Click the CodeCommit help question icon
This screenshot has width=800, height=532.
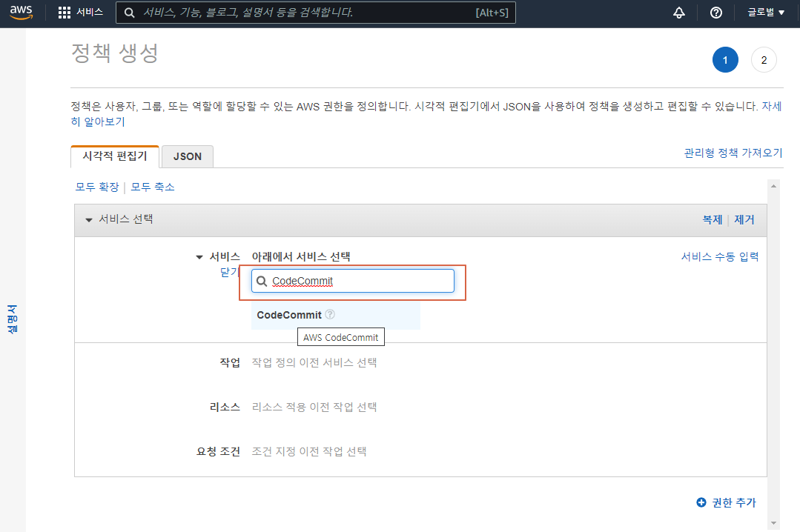click(x=330, y=314)
